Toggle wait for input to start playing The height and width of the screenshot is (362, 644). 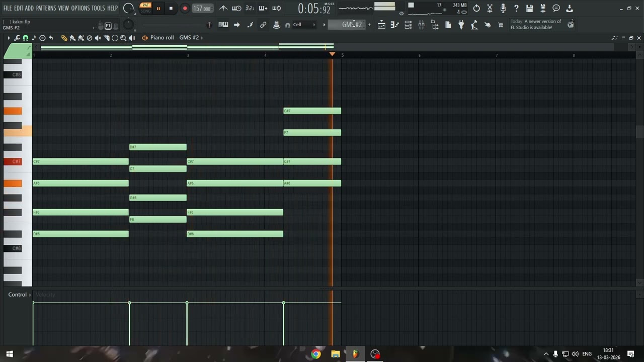236,8
